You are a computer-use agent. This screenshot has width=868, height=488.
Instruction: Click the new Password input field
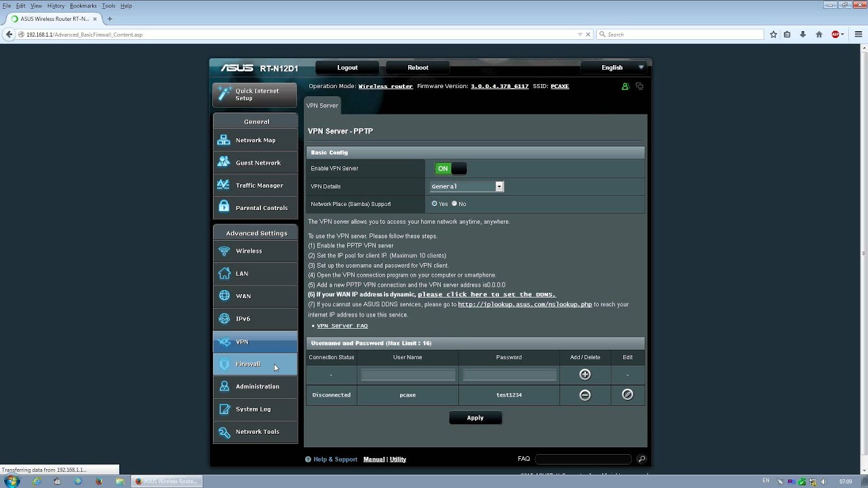[509, 375]
